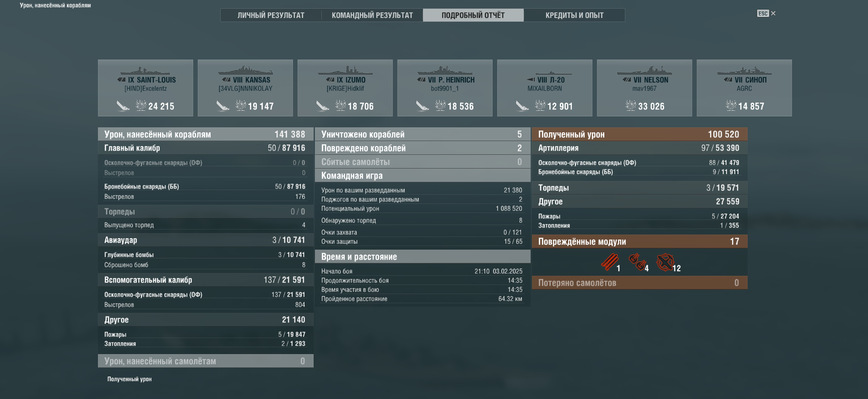Click the sunk ship icon on P. Heinrich card
Viewport: 868px width, 399px height.
pyautogui.click(x=422, y=106)
